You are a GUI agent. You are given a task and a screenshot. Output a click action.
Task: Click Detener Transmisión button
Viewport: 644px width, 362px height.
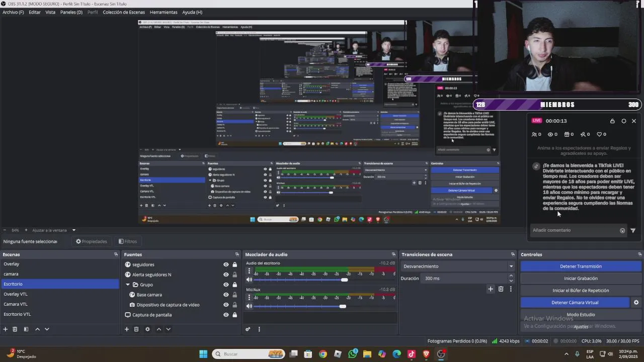click(x=581, y=266)
